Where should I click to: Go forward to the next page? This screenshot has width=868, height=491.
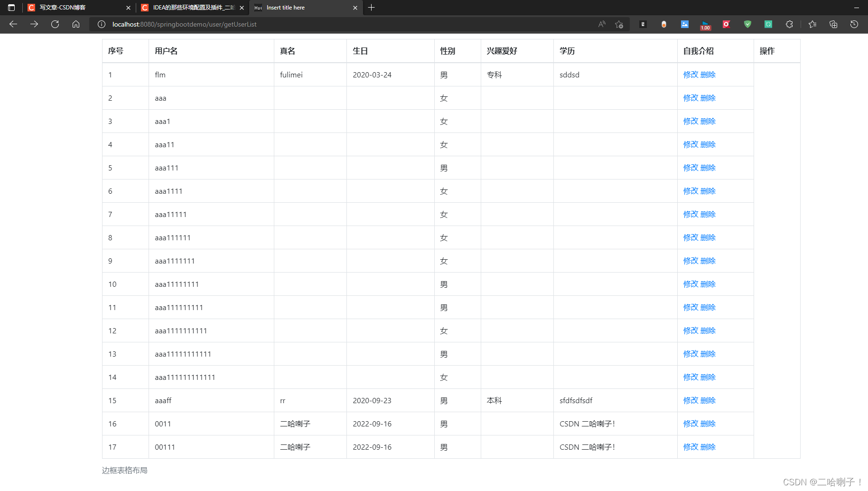tap(34, 24)
